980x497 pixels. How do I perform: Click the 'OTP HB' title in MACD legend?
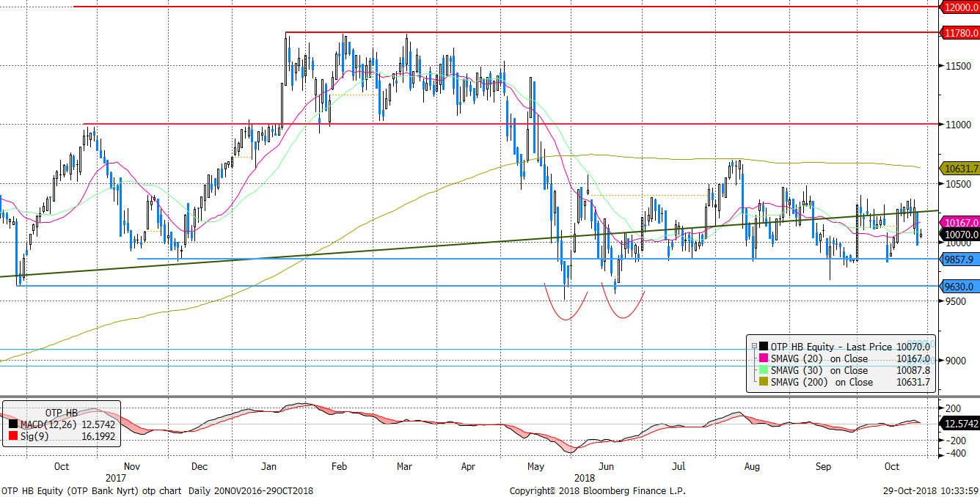[x=61, y=411]
